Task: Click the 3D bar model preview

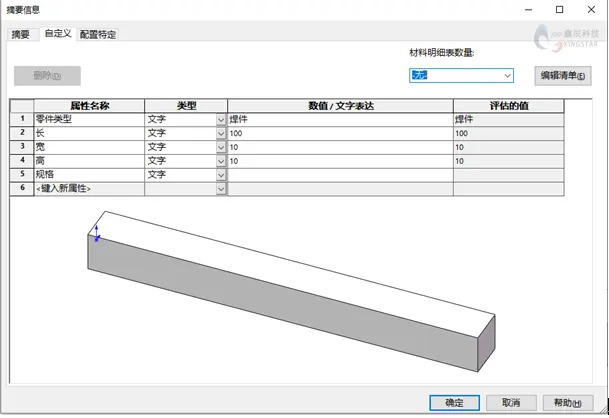Action: 291,291
